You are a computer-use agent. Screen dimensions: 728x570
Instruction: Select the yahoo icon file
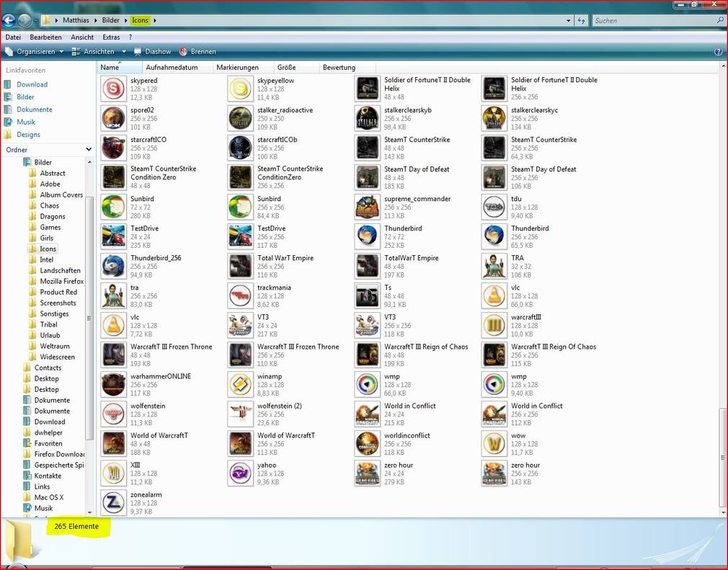pyautogui.click(x=241, y=473)
